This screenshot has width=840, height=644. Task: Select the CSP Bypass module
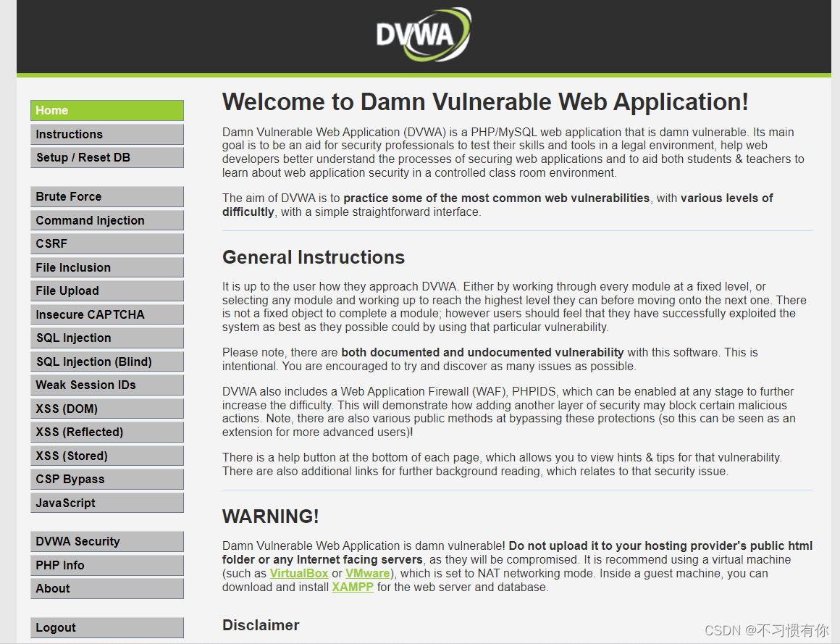tap(107, 480)
